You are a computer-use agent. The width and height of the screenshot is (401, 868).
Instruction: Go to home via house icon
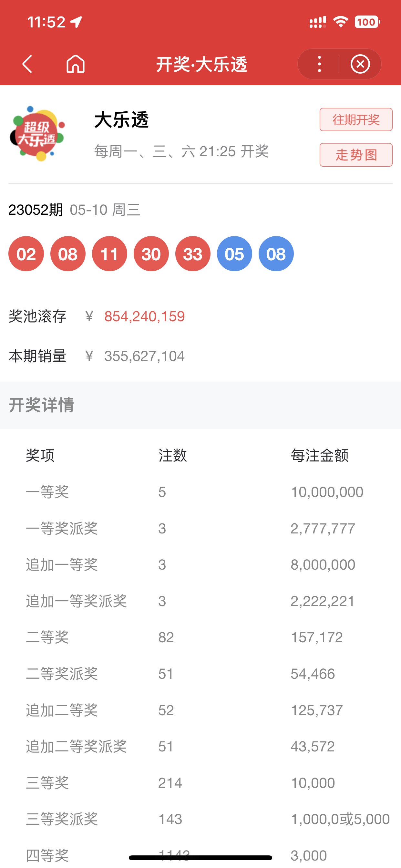pyautogui.click(x=76, y=64)
